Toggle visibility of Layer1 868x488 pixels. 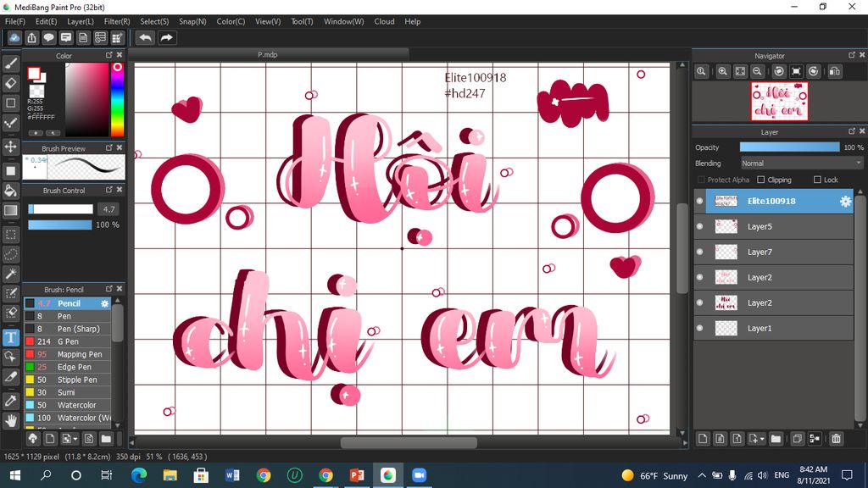tap(699, 328)
